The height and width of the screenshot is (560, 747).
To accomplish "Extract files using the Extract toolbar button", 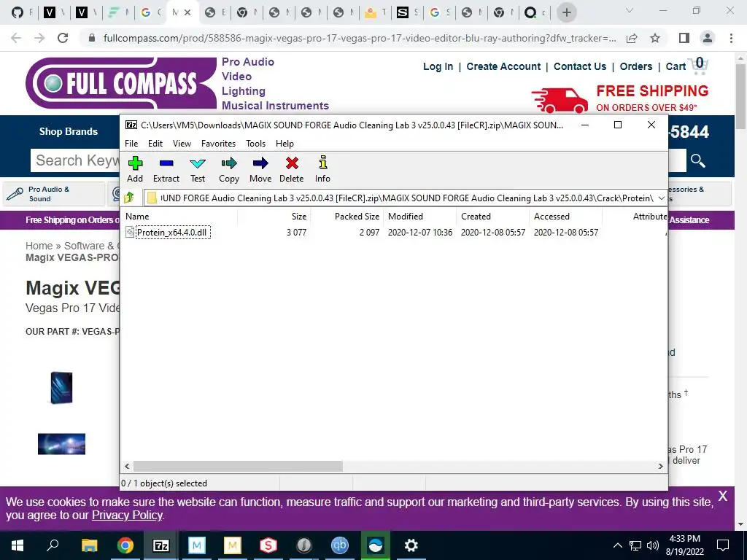I will click(x=166, y=169).
